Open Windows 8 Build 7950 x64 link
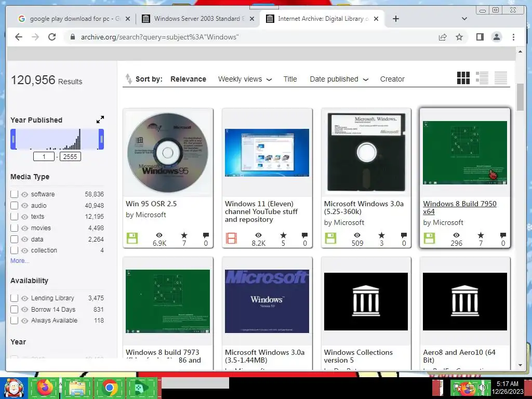This screenshot has width=532, height=399. click(459, 208)
